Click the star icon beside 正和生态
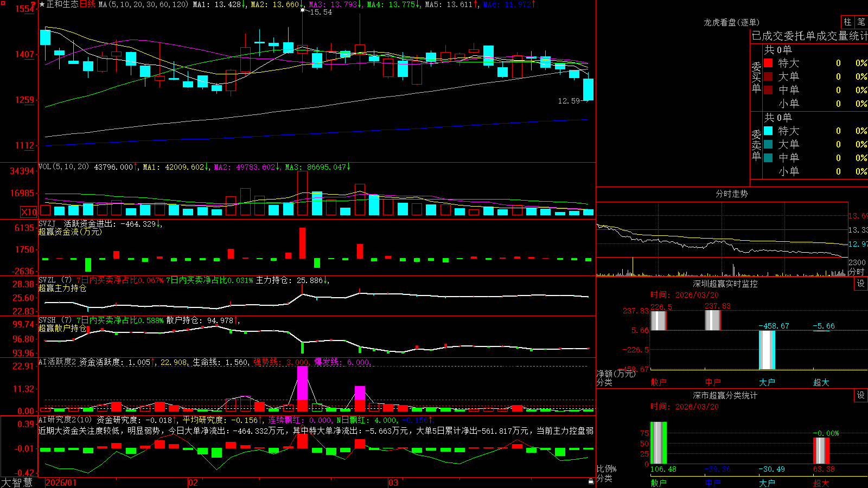Image resolution: width=868 pixels, height=488 pixels. pyautogui.click(x=42, y=4)
